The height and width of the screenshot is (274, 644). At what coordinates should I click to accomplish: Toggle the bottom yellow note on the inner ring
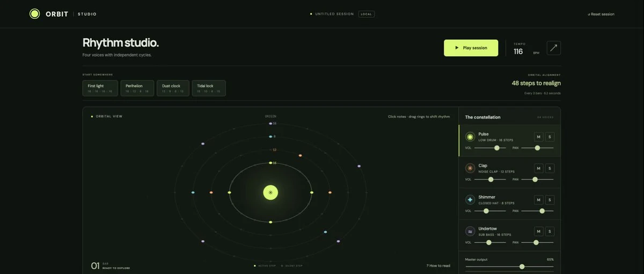[x=270, y=222]
